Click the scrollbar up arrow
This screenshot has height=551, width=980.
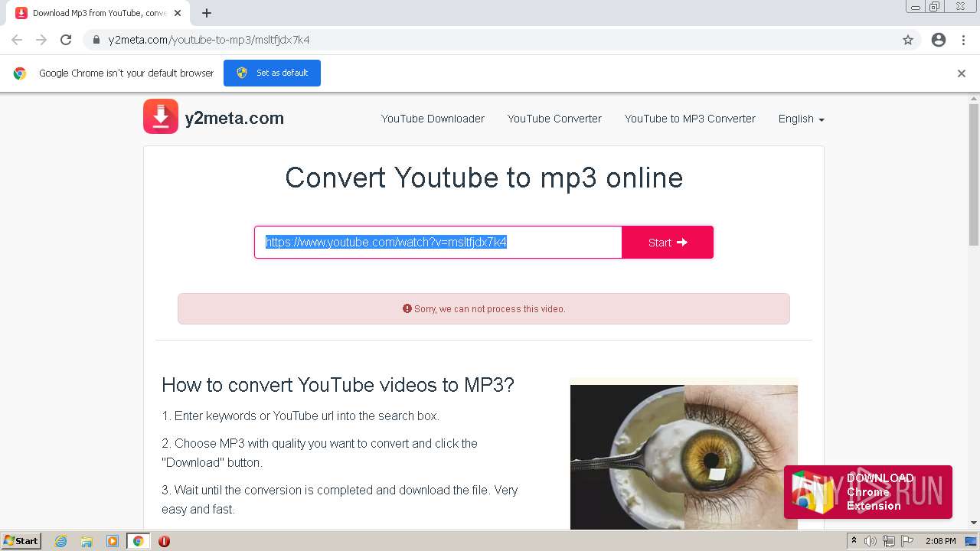click(x=974, y=99)
